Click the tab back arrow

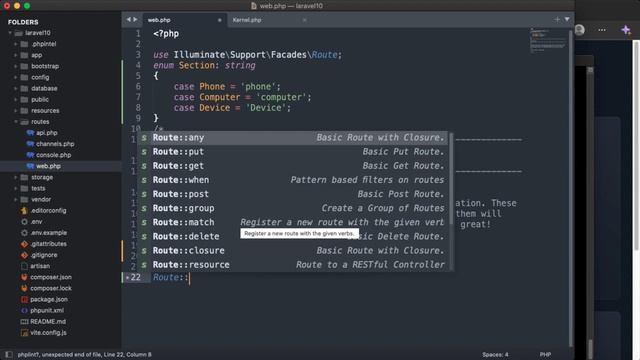click(129, 19)
